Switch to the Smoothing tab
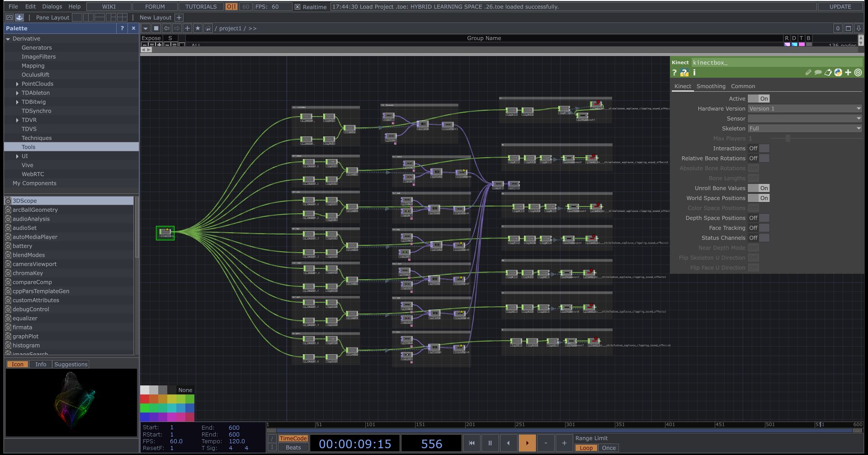868x455 pixels. (x=711, y=86)
